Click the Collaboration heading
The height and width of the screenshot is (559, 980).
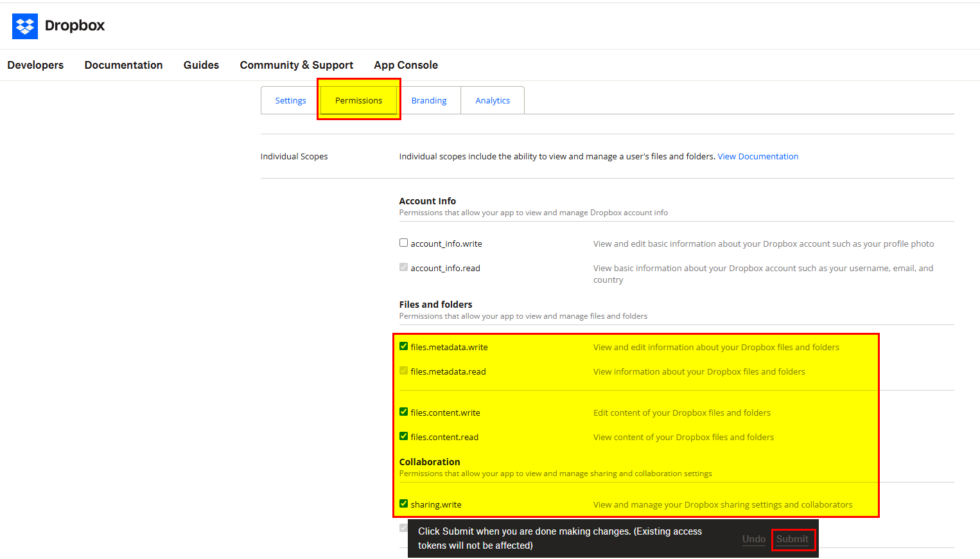(430, 462)
